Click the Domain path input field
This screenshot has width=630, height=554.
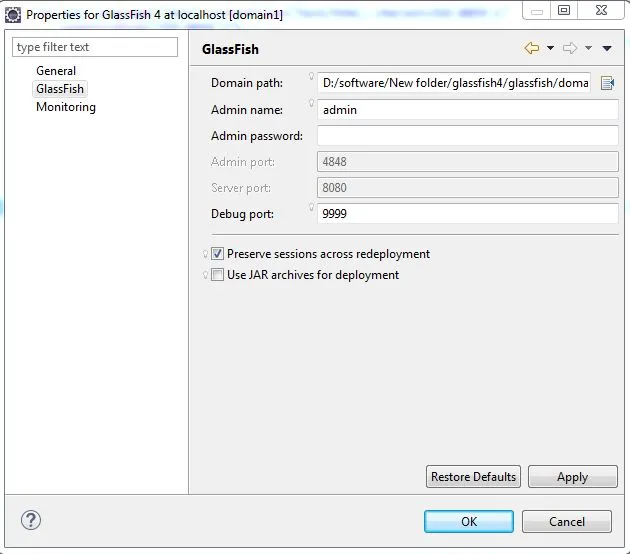(454, 83)
